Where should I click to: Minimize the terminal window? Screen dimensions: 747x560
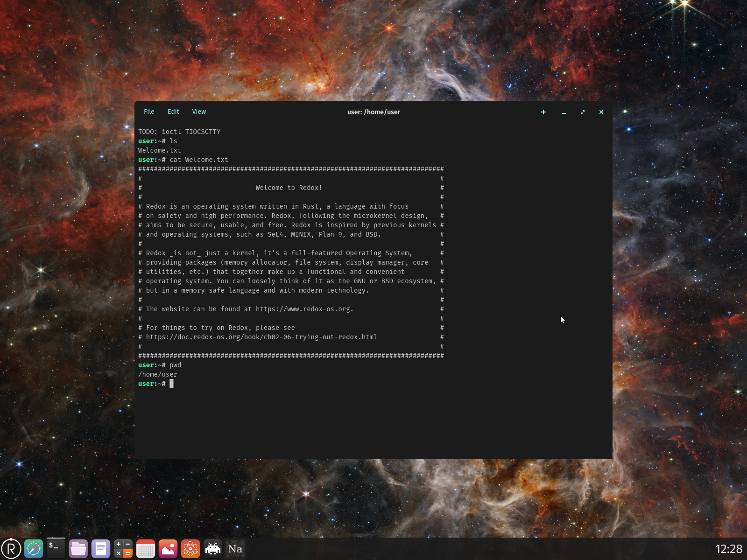point(564,112)
